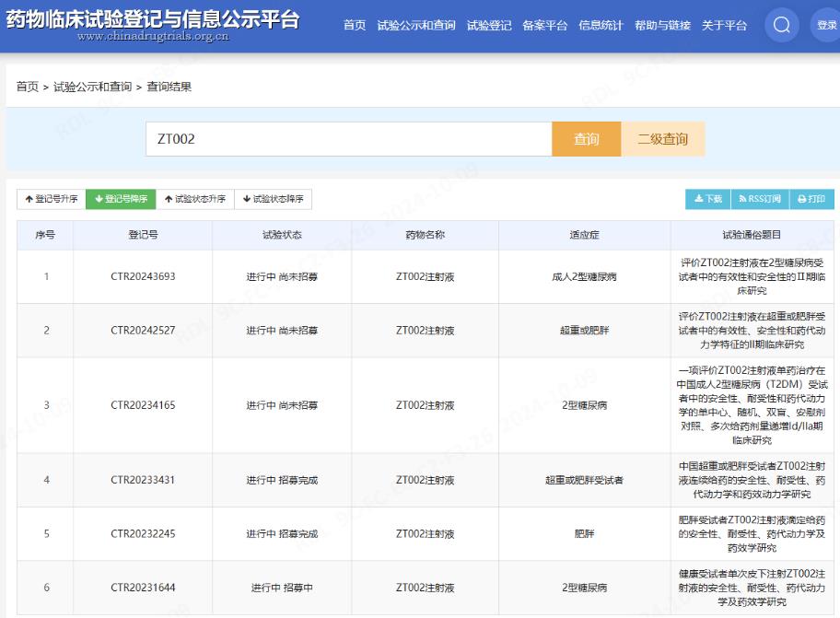This screenshot has width=840, height=618.
Task: Open trial record CTR20243693
Action: point(143,276)
